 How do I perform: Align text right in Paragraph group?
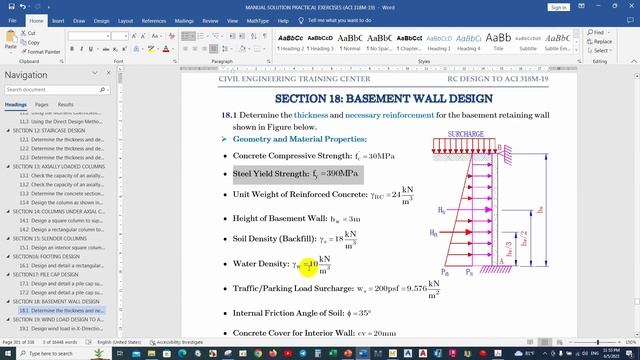pos(204,49)
